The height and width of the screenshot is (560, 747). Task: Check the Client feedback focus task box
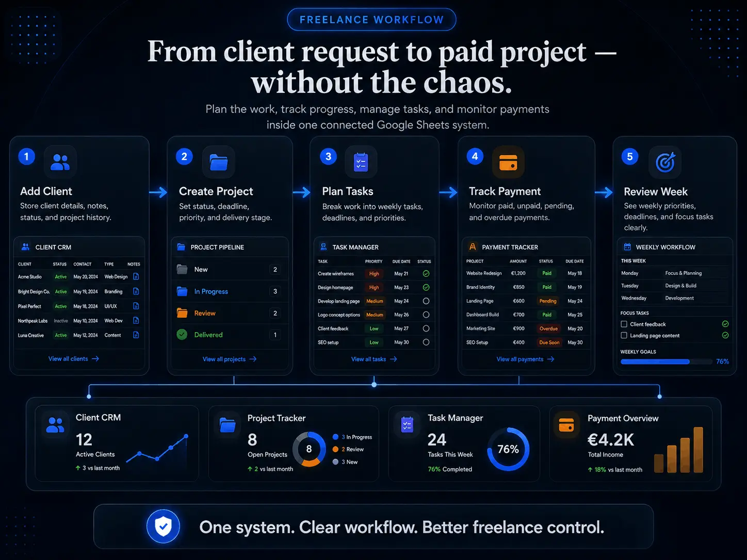(624, 324)
